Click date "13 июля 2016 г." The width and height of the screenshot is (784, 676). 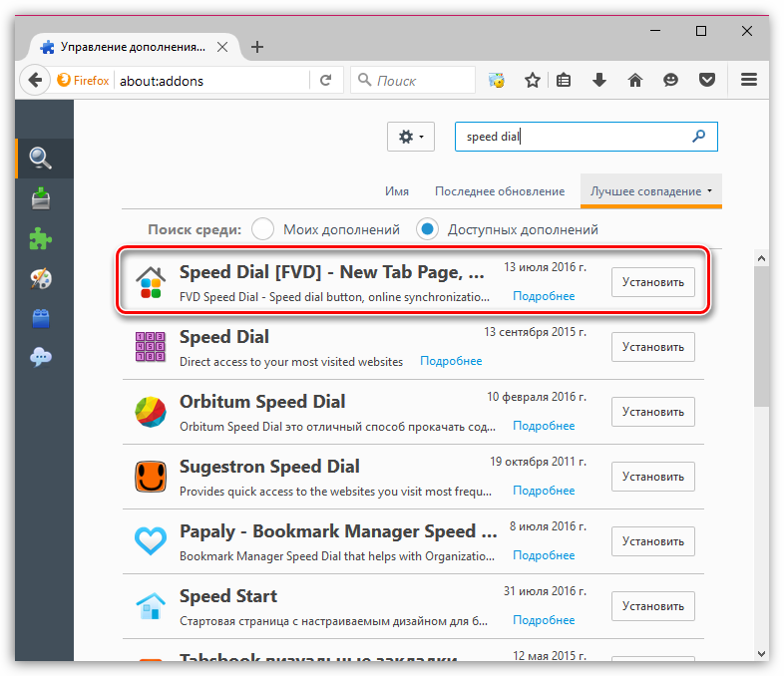click(545, 267)
